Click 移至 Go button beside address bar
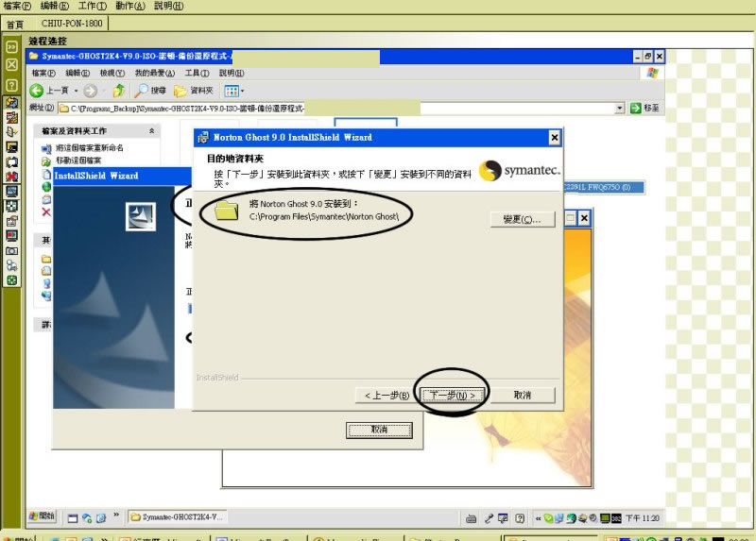756x541 pixels. pos(645,108)
